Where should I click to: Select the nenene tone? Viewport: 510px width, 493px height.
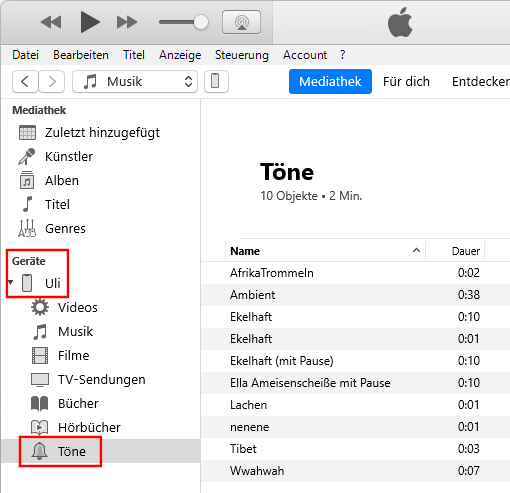coord(355,427)
